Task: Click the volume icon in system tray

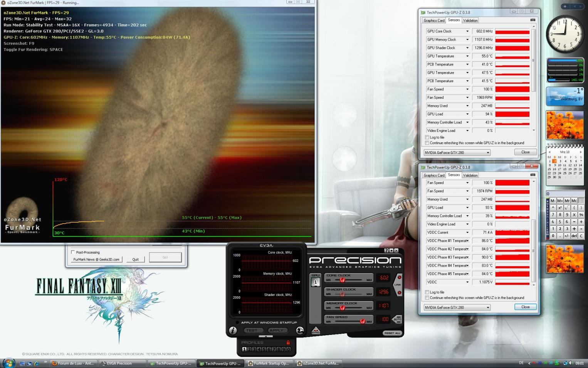Action: (x=571, y=363)
